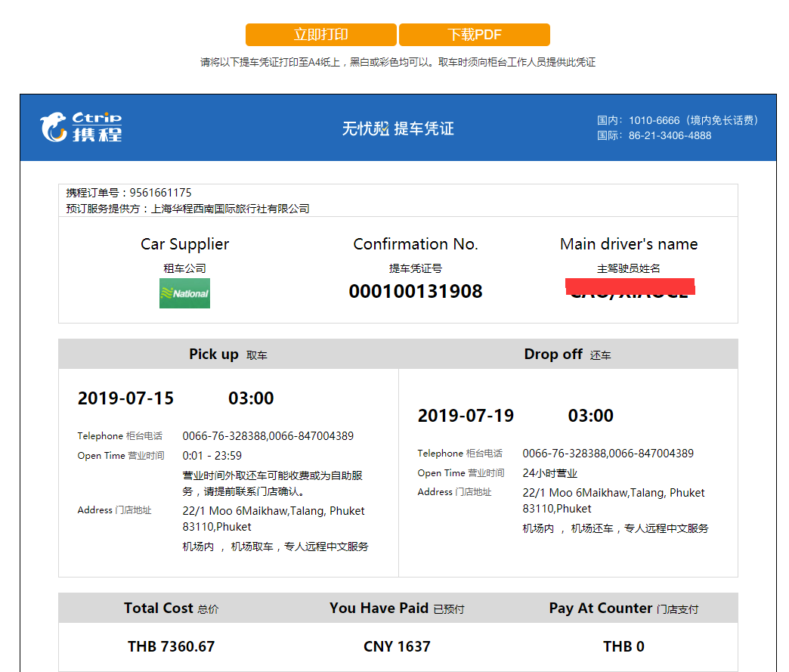Viewport: 789px width, 672px height.
Task: Click the Ctrip 携程 logo
Action: (x=81, y=127)
